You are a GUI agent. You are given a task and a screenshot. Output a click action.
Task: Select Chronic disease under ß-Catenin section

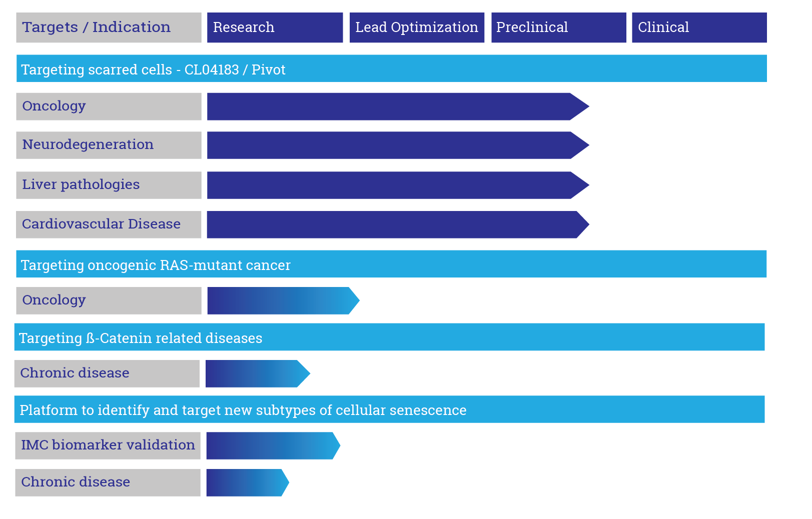pos(107,373)
